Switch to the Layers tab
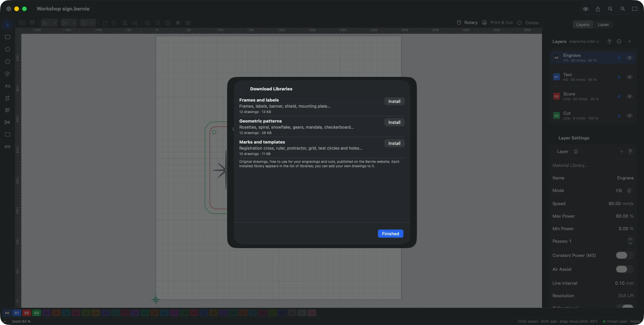This screenshot has width=644, height=325. pyautogui.click(x=583, y=24)
